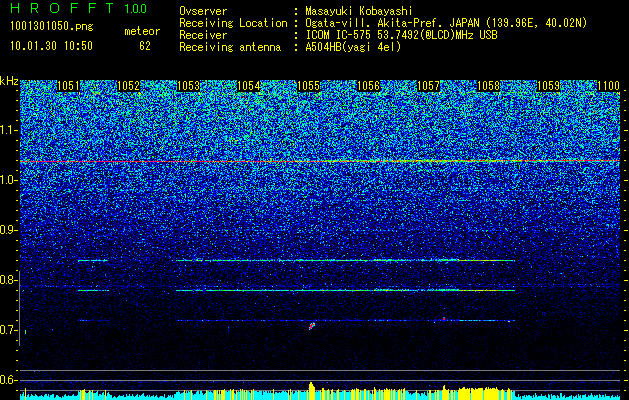
Task: Click the 1100 time marker
Action: [x=609, y=86]
